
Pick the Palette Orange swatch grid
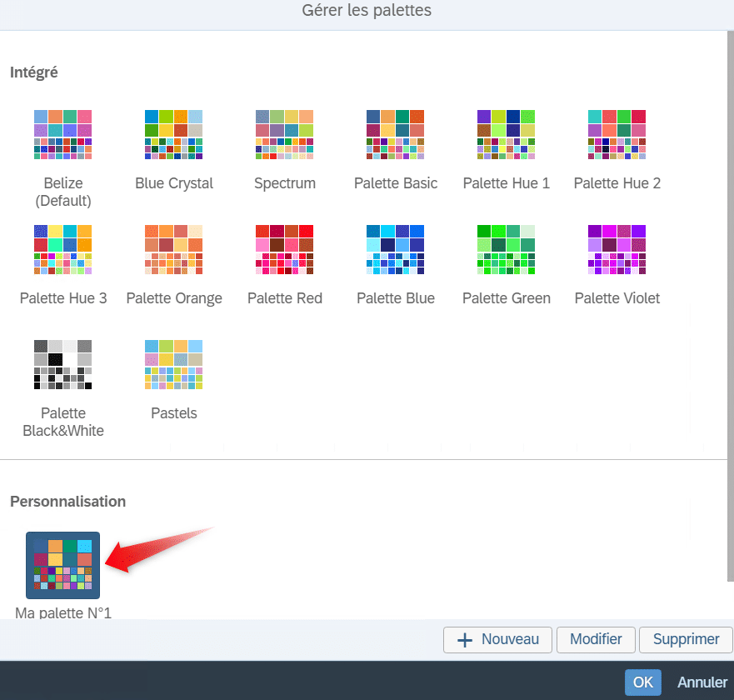tap(173, 249)
